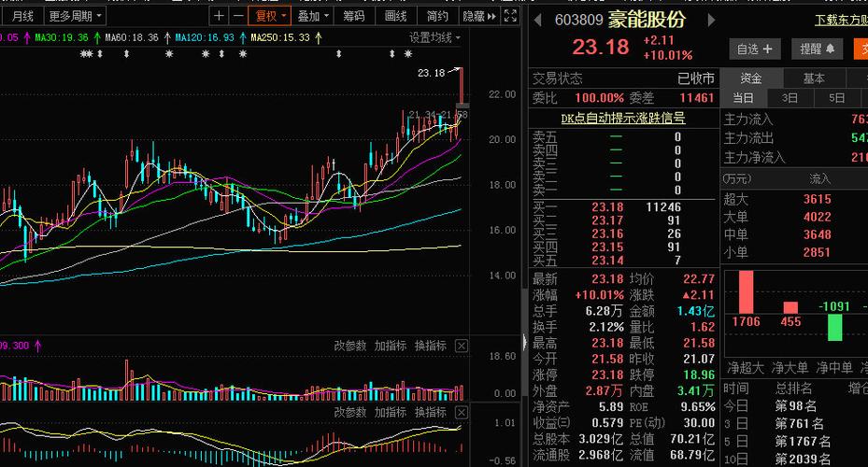Toggle fullscreen chart icon
The image size is (868, 467).
(x=510, y=16)
